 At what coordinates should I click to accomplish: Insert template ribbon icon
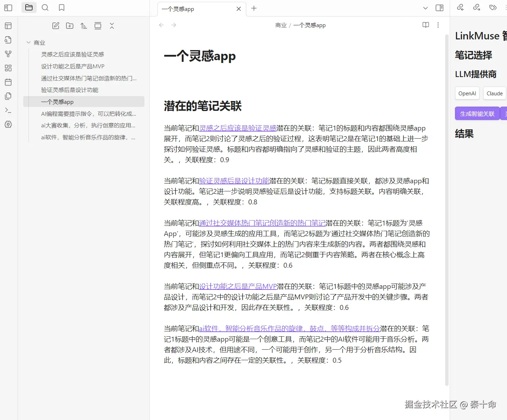tap(8, 96)
